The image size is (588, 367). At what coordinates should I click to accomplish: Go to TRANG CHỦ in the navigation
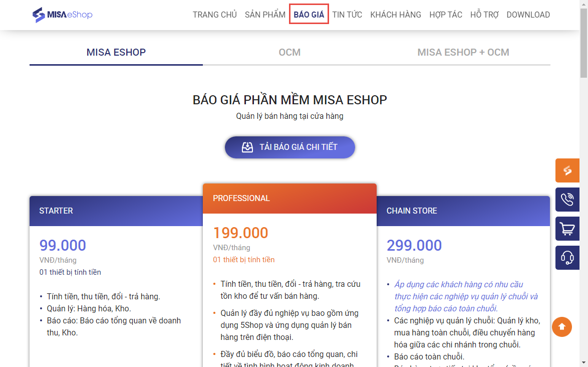tap(214, 15)
